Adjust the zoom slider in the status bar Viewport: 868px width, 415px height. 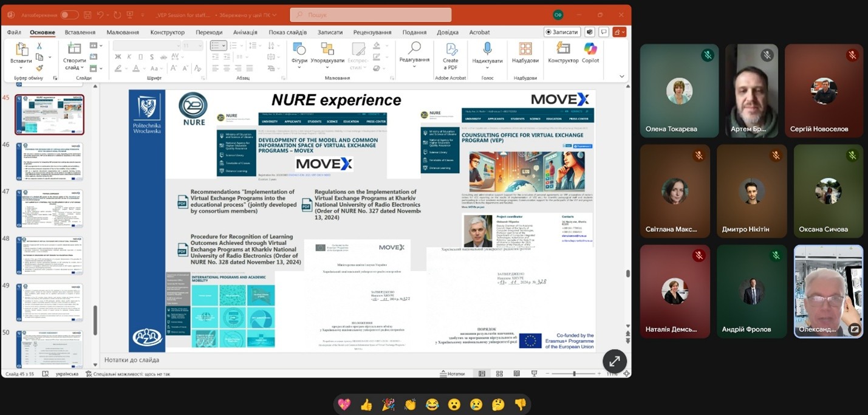pos(574,374)
